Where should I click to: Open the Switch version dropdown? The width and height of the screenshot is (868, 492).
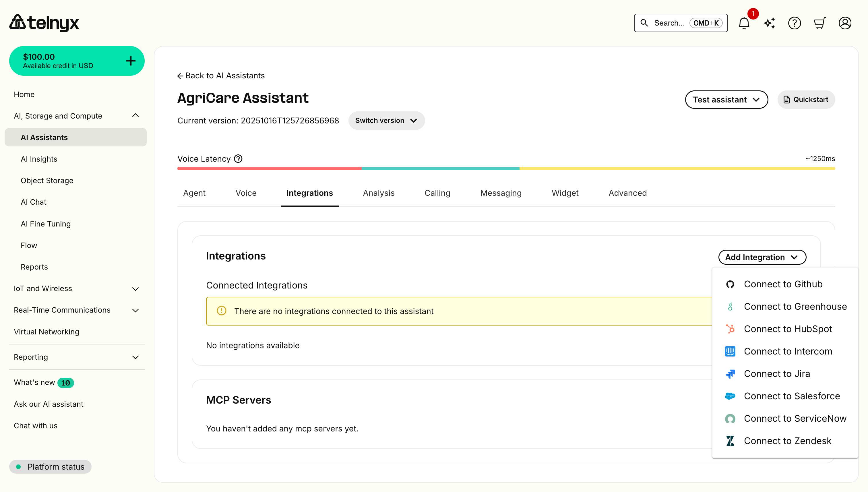point(386,120)
